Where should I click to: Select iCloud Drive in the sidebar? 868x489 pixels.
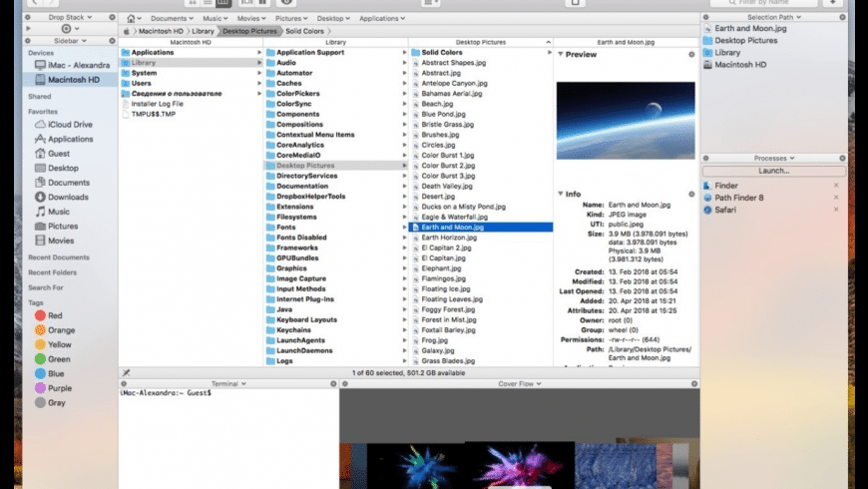[x=70, y=125]
